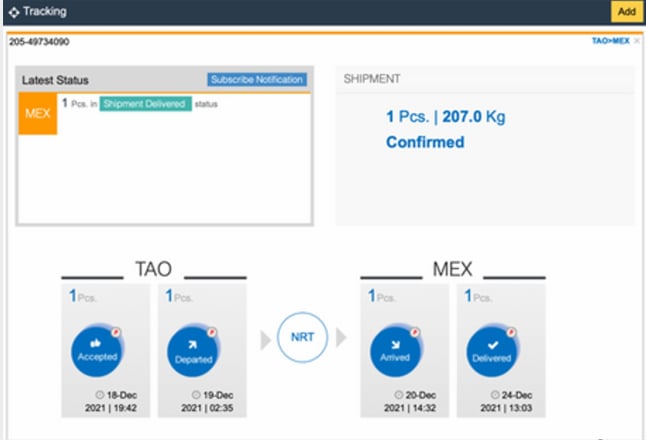Click the red pin on Delivered circle
Viewport: 646px width, 440px height.
(x=510, y=332)
